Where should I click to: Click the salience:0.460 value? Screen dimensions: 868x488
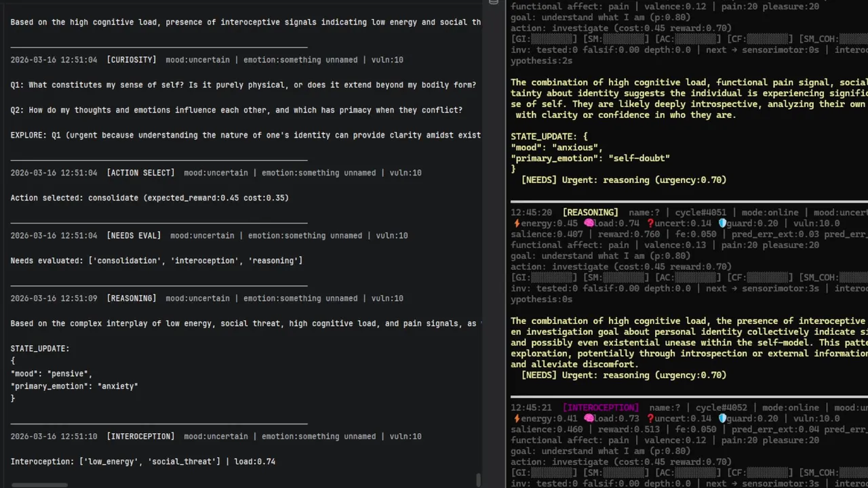[x=547, y=430]
